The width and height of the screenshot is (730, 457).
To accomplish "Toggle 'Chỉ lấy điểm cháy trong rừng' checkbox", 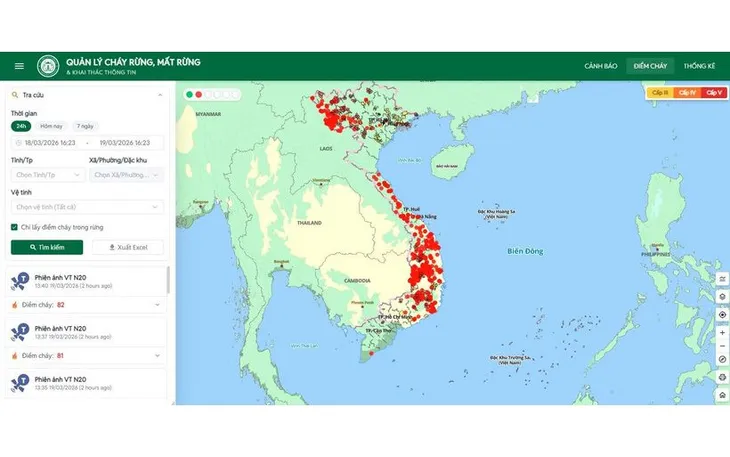I will [14, 227].
